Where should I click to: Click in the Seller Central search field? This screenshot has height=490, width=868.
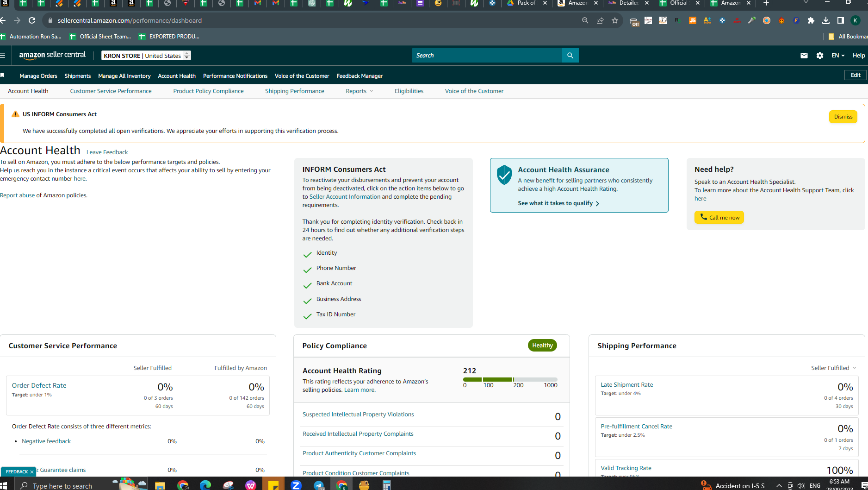click(x=487, y=56)
